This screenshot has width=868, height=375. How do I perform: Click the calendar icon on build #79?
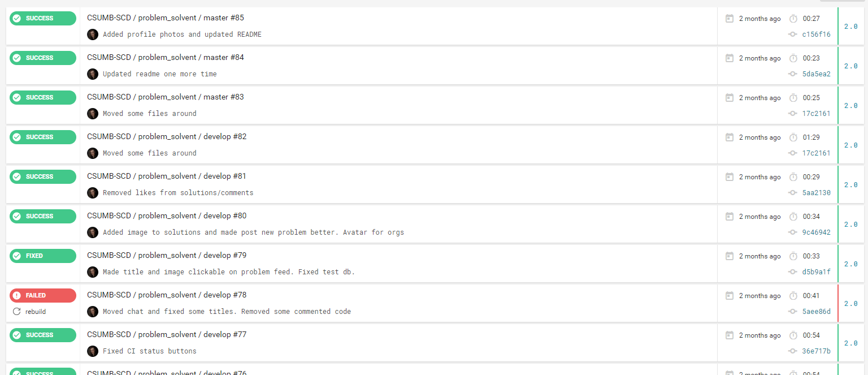730,256
